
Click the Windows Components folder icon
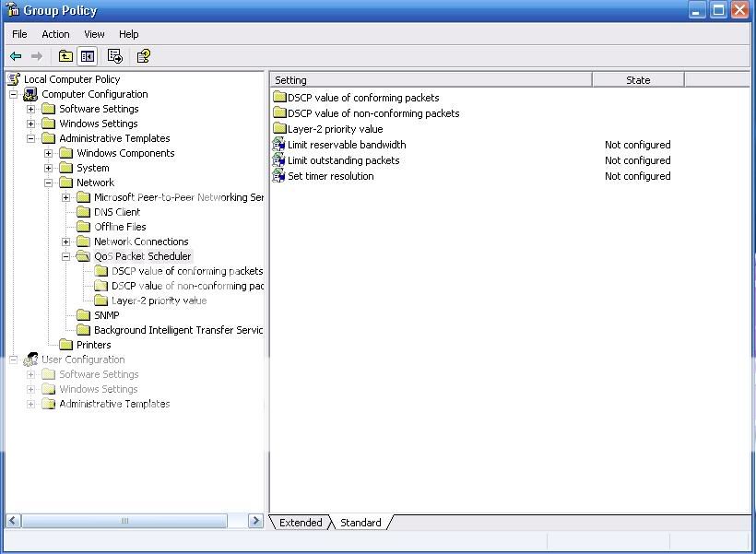click(66, 153)
